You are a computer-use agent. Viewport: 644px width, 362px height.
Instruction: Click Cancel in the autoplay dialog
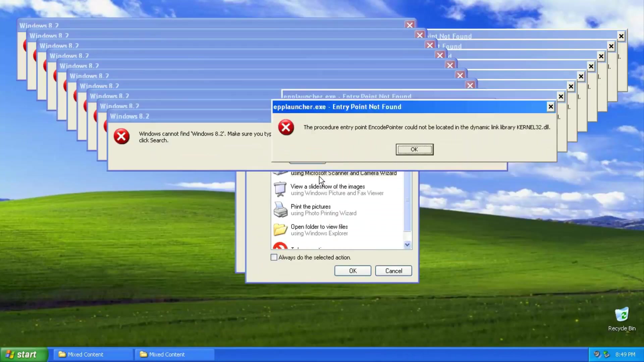[393, 270]
